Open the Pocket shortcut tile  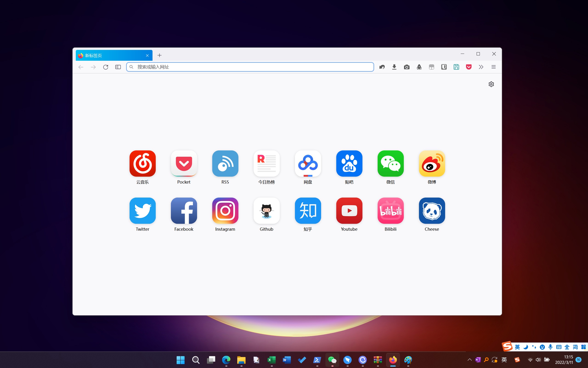point(184,164)
